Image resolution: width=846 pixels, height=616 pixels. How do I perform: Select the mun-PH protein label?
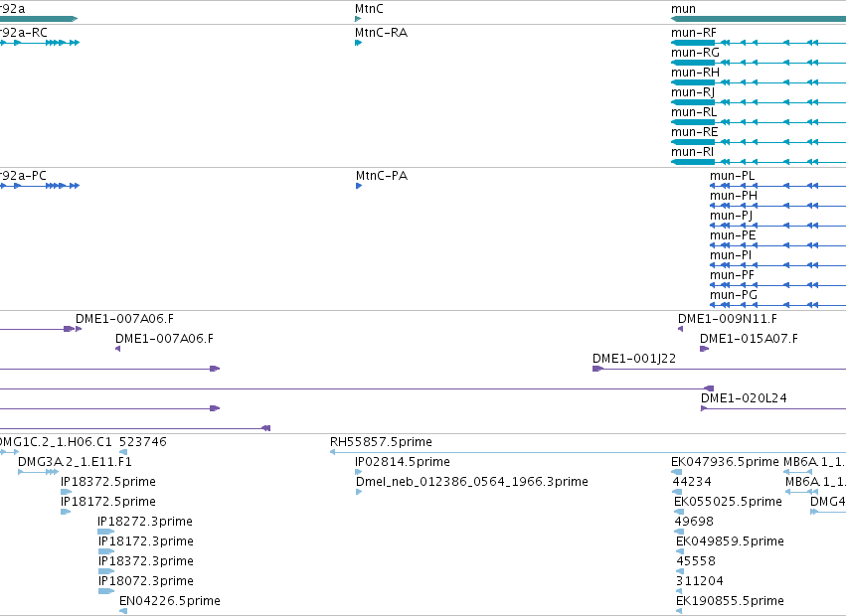(x=734, y=196)
